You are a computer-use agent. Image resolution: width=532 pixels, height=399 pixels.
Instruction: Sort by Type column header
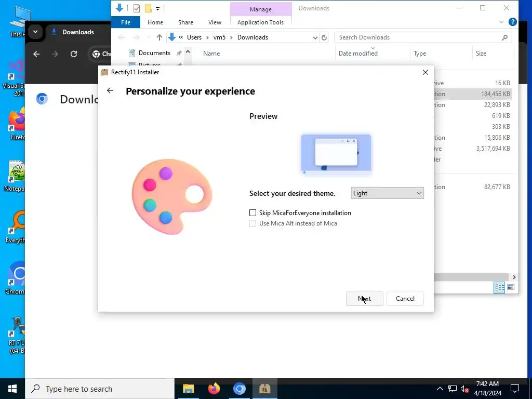tap(420, 54)
